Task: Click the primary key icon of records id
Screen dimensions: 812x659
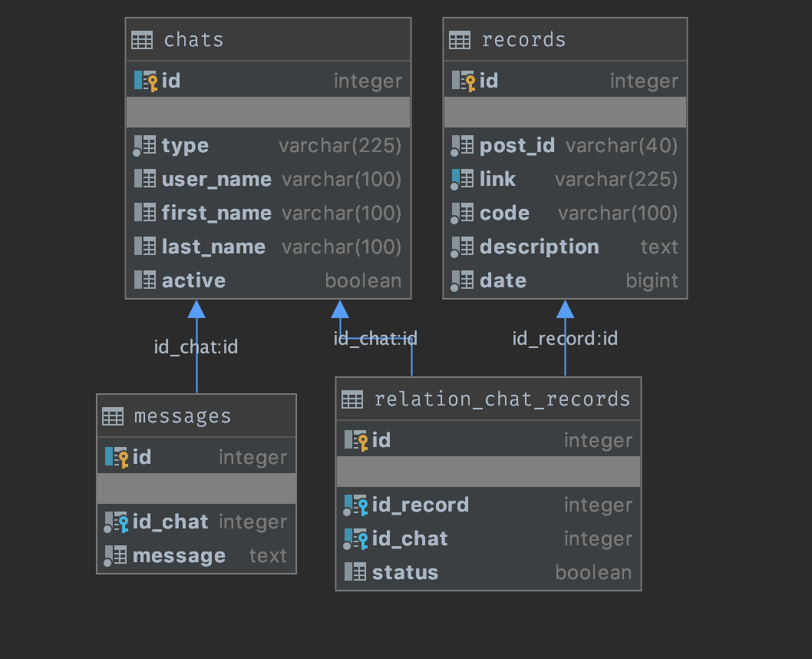Action: 464,81
